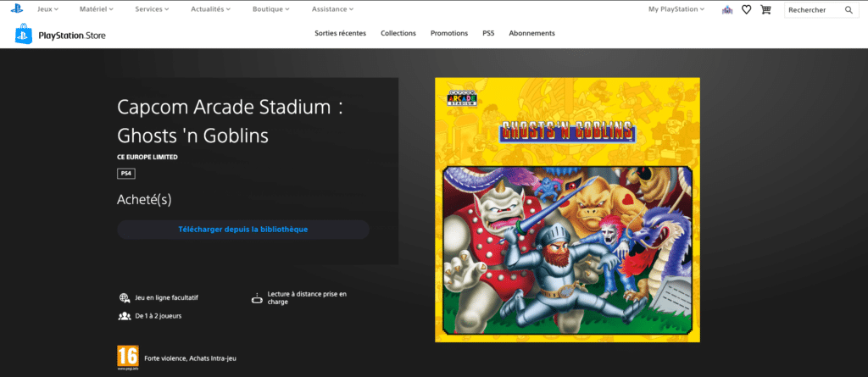Screen dimensions: 868x377
Task: Open the wishlist heart icon
Action: (746, 9)
